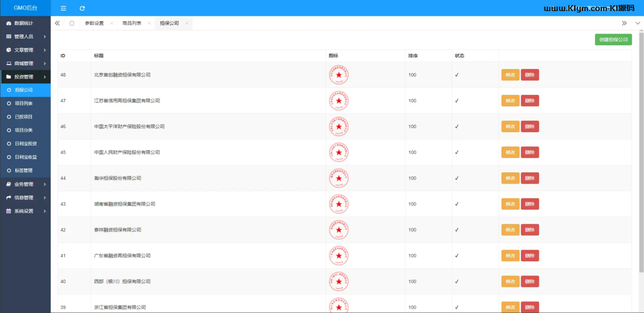644x313 pixels.
Task: Expand the 文章管理 sidebar menu
Action: (x=25, y=50)
